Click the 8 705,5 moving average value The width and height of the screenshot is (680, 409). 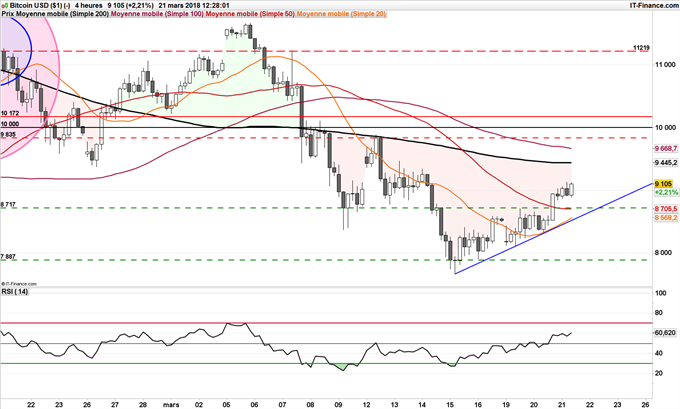coord(666,209)
